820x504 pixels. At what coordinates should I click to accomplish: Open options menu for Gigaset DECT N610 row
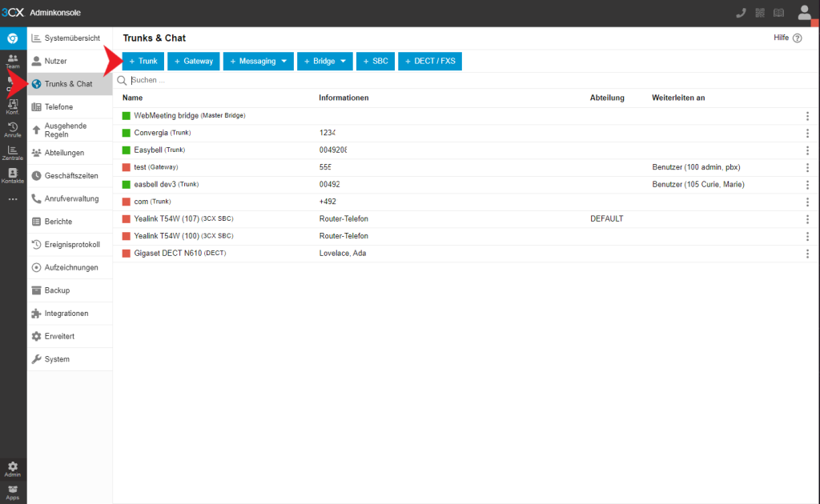point(807,254)
